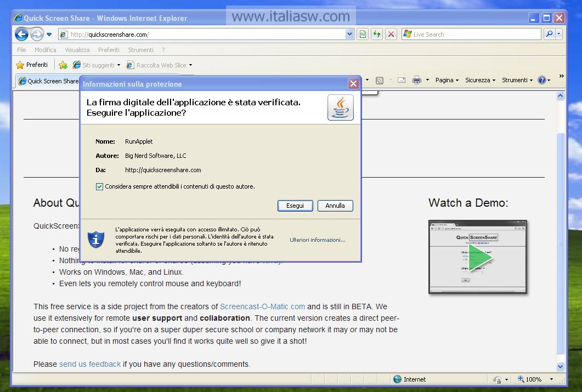This screenshot has width=582, height=392.
Task: Click the page scrollbar up arrow
Action: (560, 96)
